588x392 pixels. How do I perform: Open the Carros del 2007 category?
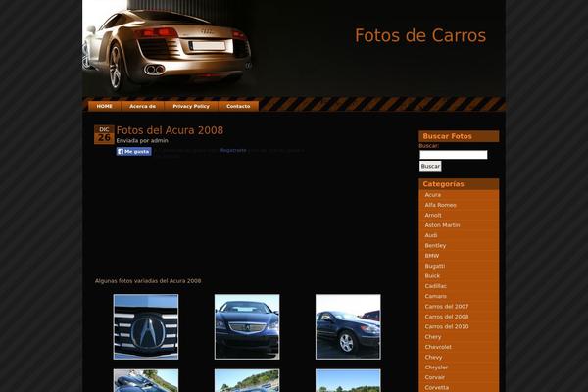coord(447,306)
